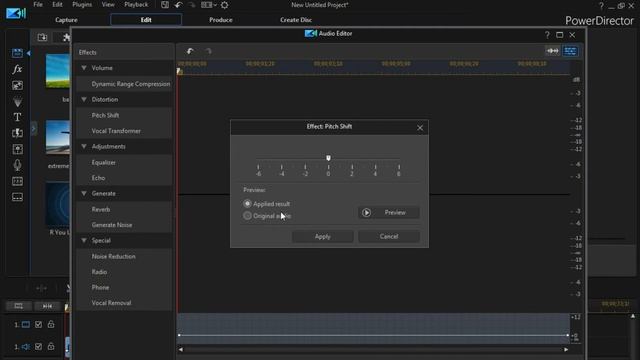This screenshot has height=360, width=640.
Task: Click the horizontal scrollbar in Audio Editor
Action: 373,349
